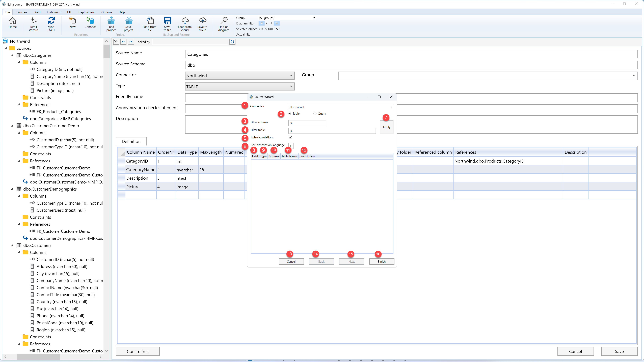Collapse the Sources tree node

click(x=6, y=48)
